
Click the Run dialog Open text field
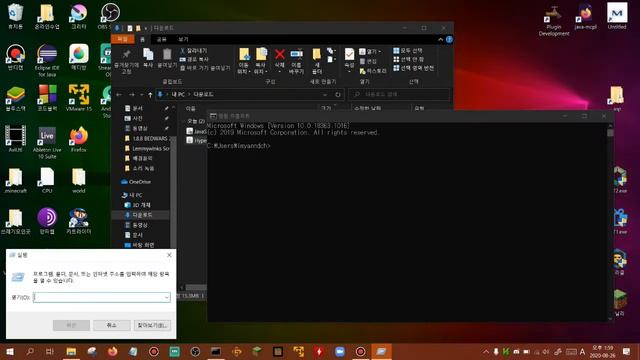[x=102, y=297]
